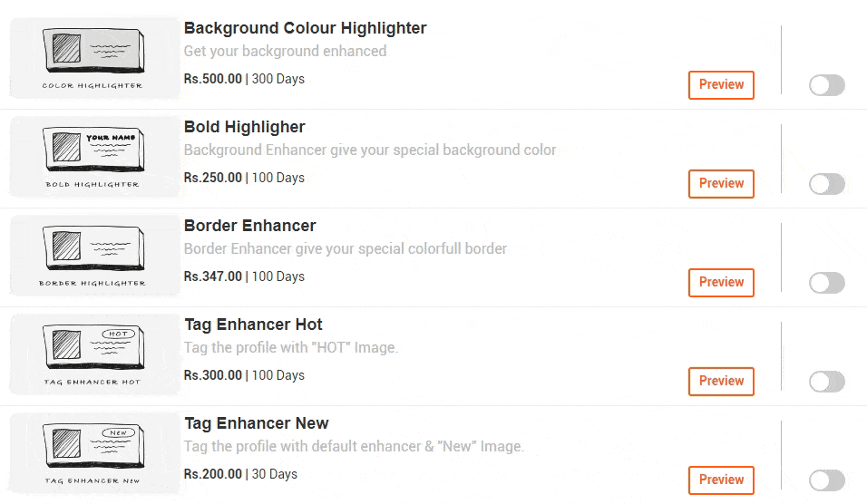Turn on the Bold Highligher switch

pyautogui.click(x=826, y=184)
